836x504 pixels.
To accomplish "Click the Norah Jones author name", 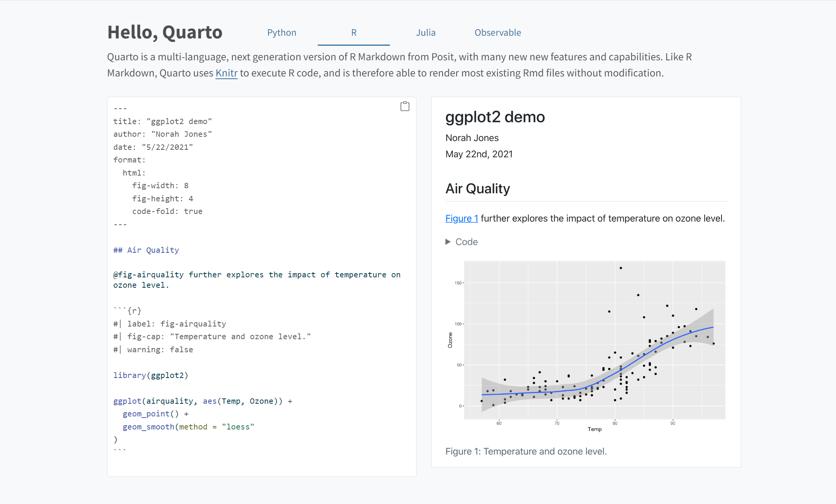I will (472, 138).
